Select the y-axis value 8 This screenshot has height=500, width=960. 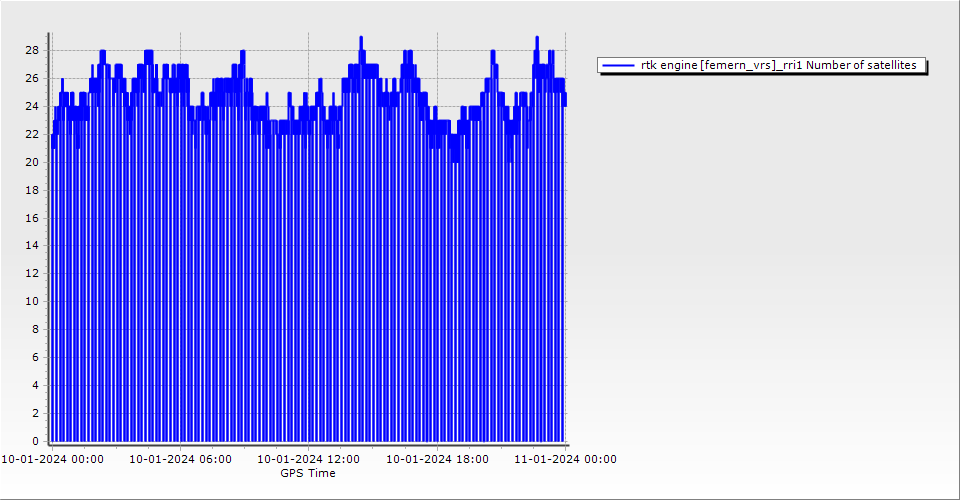click(35, 329)
